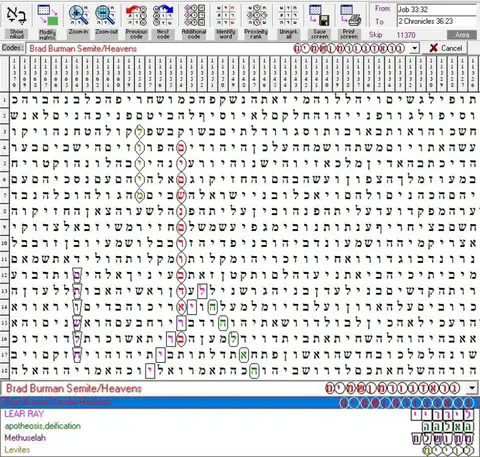Run the Proximity rank tool

pos(256,22)
